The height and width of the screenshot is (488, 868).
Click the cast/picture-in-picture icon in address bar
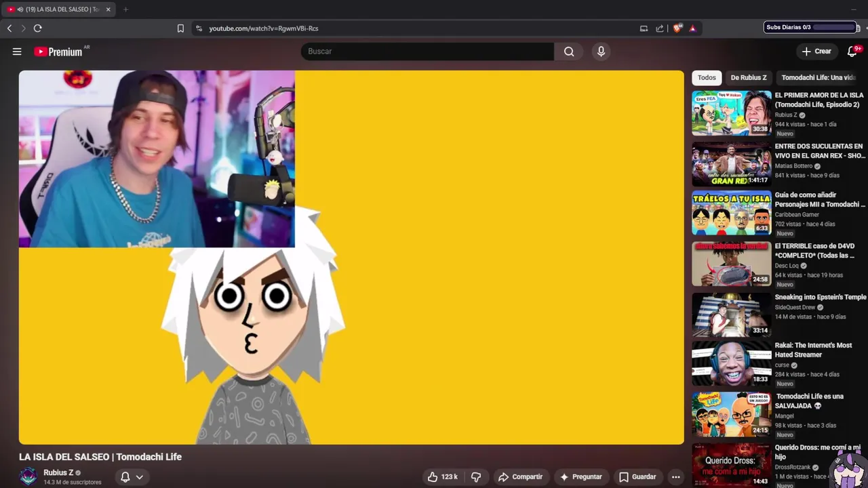point(644,28)
